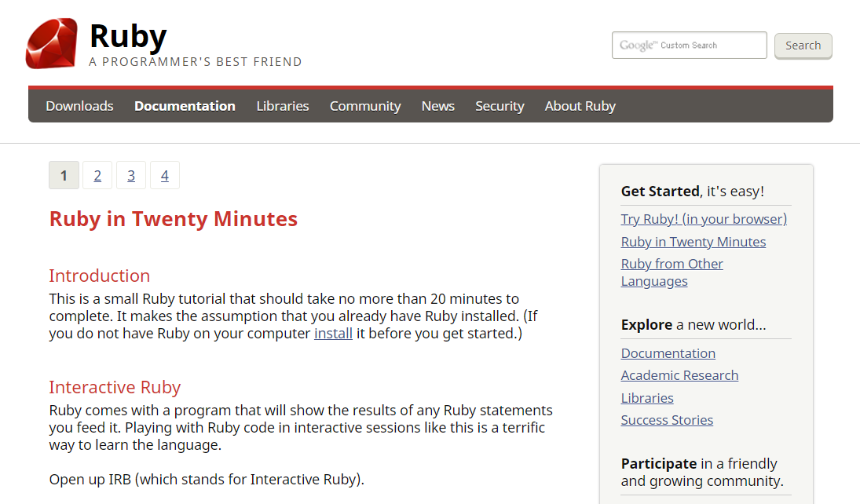Go to the Community section
Image resolution: width=860 pixels, height=504 pixels.
[364, 105]
